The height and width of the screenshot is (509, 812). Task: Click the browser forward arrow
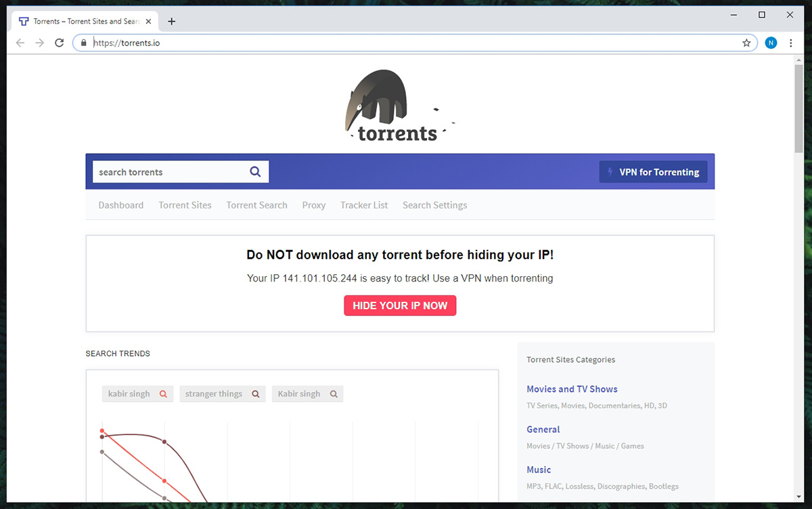(40, 43)
